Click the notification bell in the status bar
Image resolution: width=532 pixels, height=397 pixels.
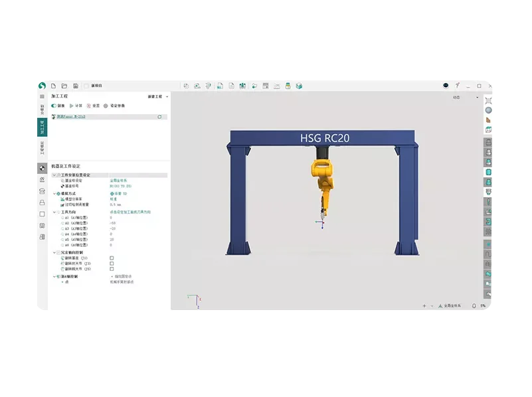pos(474,306)
